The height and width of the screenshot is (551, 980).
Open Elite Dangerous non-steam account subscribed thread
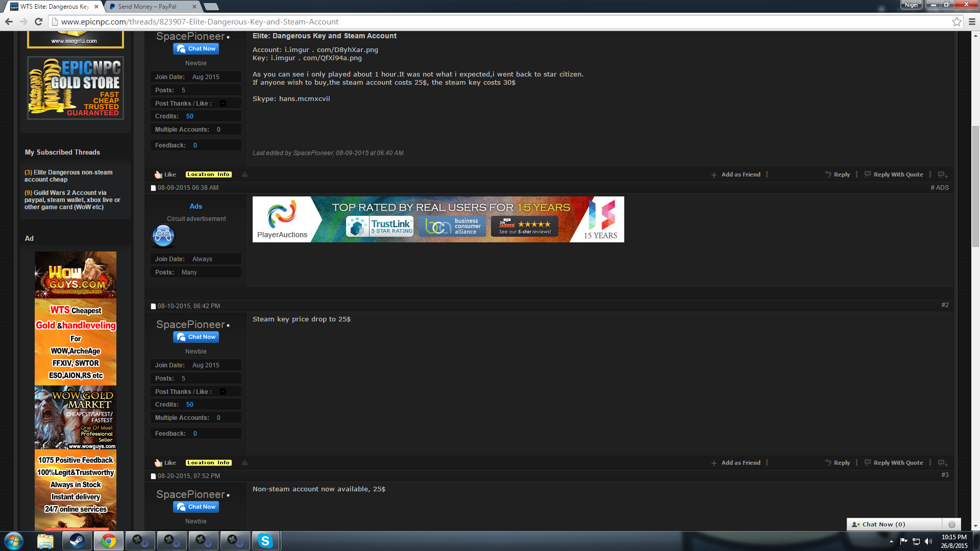coord(68,176)
